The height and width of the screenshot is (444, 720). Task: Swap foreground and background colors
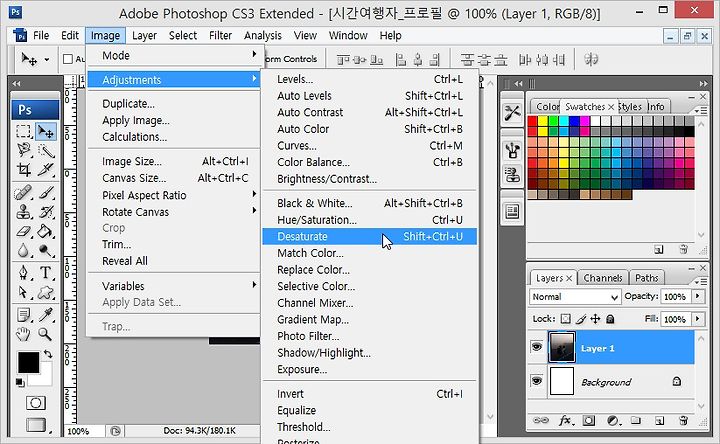[48, 354]
